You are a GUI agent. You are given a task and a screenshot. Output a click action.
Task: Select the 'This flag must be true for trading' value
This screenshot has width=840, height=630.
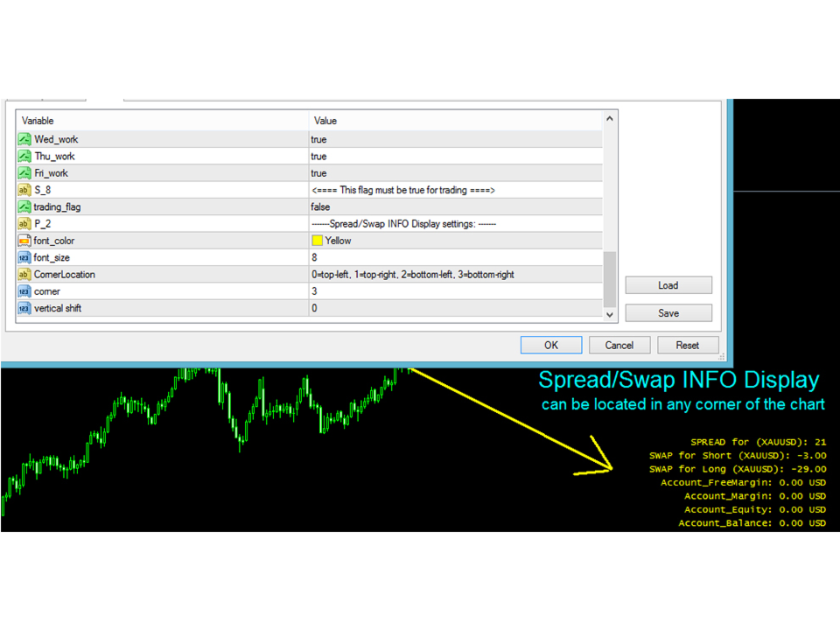(402, 190)
